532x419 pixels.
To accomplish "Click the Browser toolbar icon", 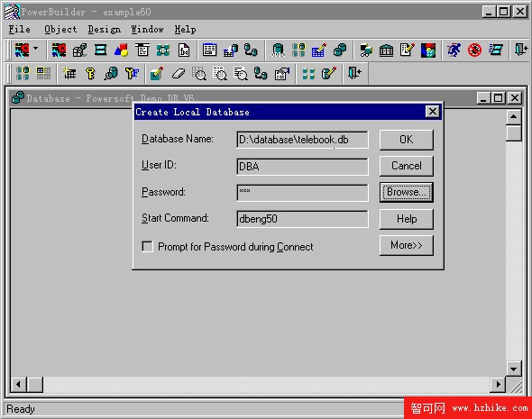I will pos(366,50).
